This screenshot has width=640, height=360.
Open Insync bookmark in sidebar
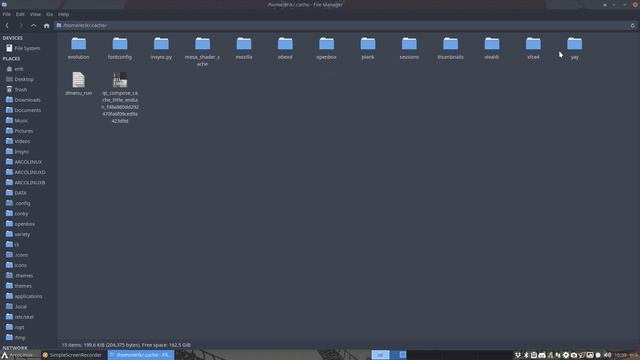[22, 151]
